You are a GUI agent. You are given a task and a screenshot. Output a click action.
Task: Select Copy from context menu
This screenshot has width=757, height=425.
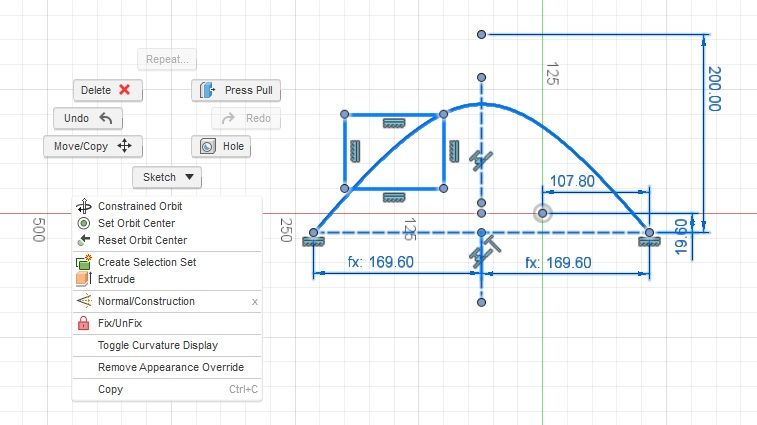[167, 389]
